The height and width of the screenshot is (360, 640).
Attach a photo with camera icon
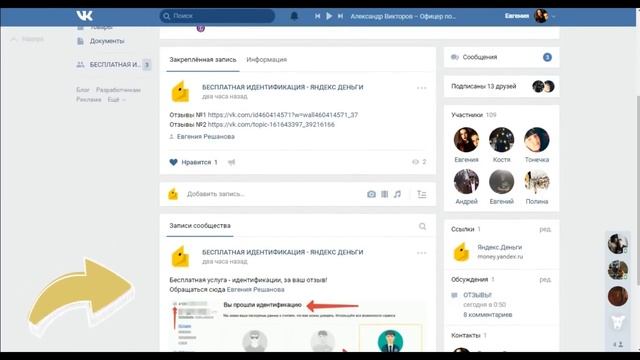[x=371, y=194]
